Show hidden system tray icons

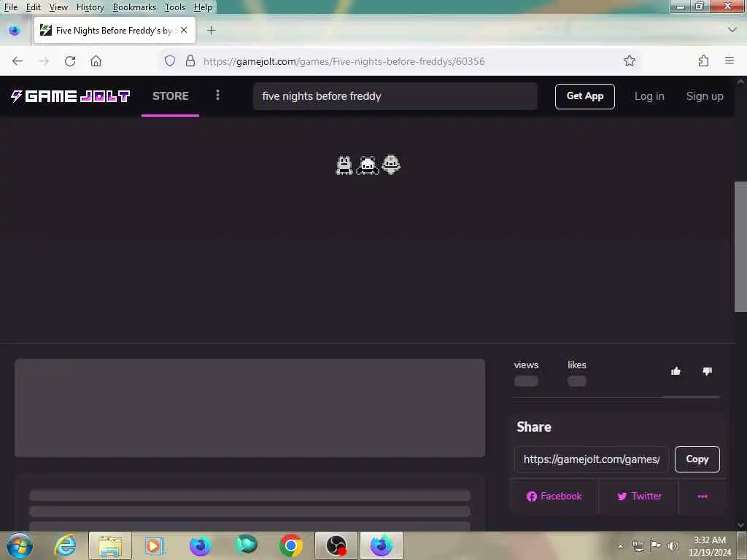(620, 546)
